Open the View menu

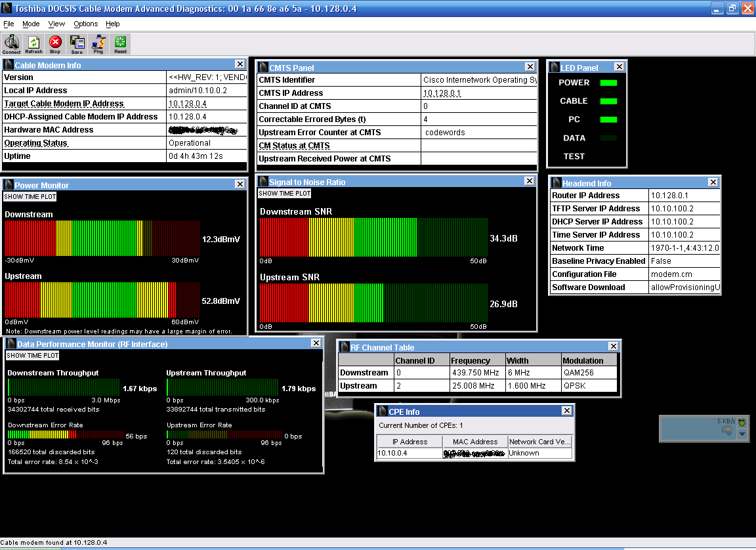(x=56, y=24)
